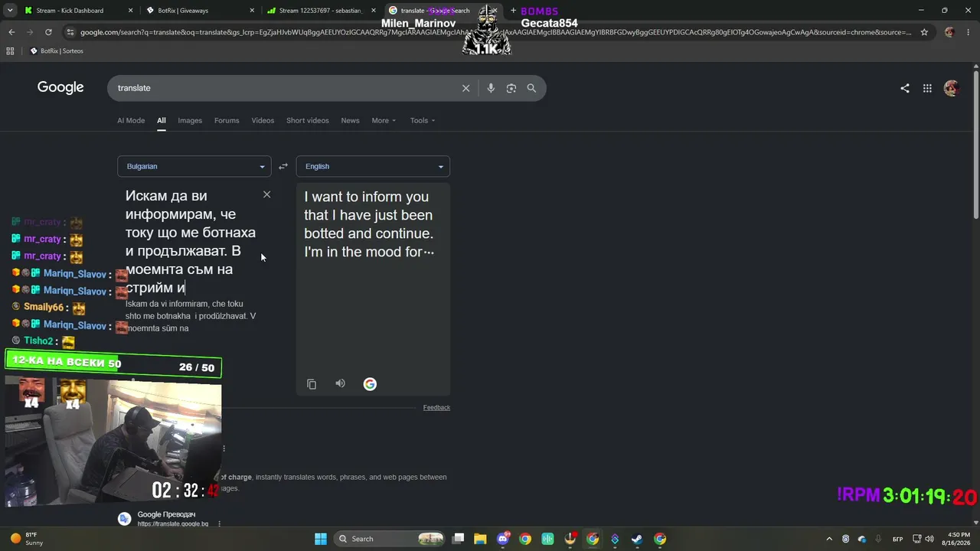The height and width of the screenshot is (551, 980).
Task: Click the Google search input field
Action: (x=287, y=88)
